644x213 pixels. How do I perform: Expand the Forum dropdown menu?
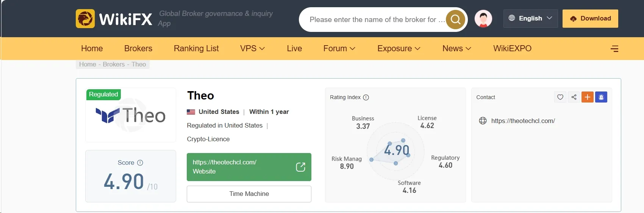pyautogui.click(x=339, y=49)
